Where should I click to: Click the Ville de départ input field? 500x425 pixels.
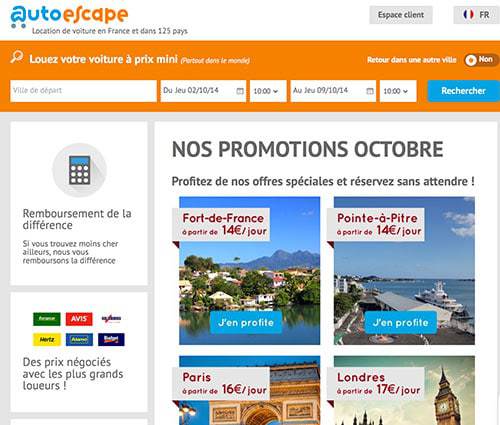(83, 91)
